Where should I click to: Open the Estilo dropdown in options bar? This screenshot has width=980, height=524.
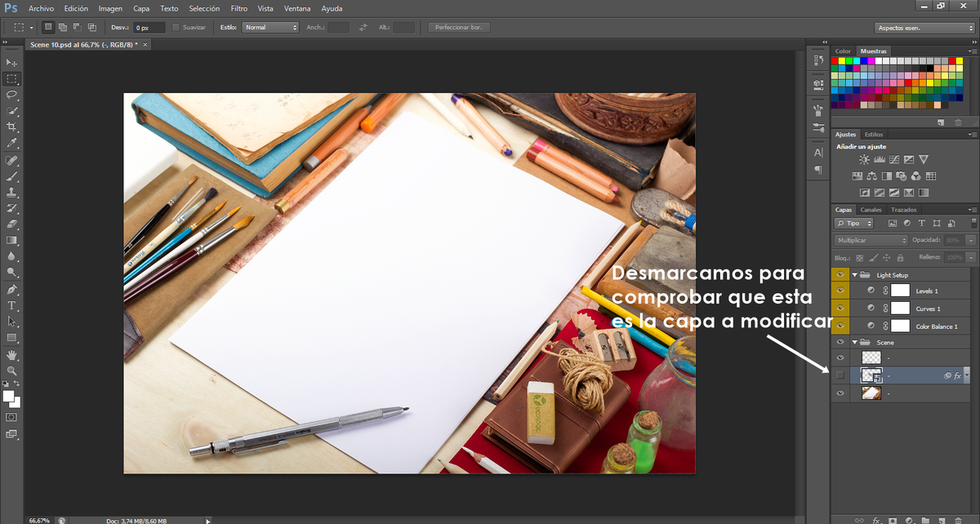pyautogui.click(x=269, y=26)
